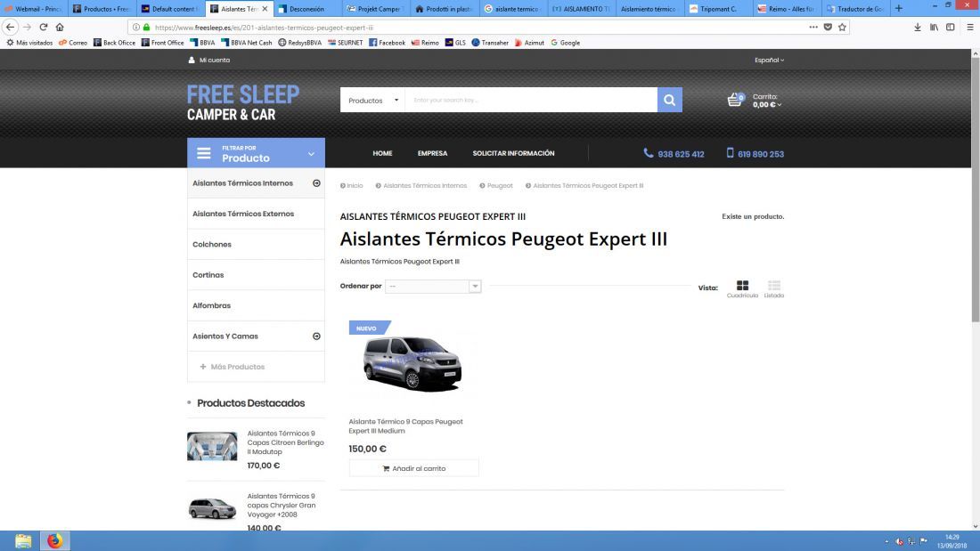Collapse the Filtrar por Producto chevron
The image size is (980, 551).
pyautogui.click(x=311, y=154)
